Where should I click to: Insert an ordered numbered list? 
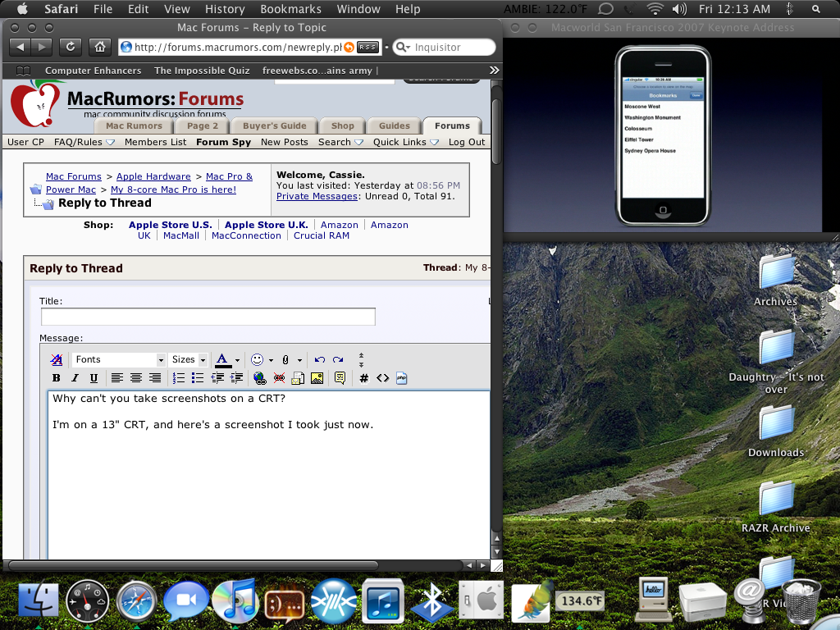[179, 378]
